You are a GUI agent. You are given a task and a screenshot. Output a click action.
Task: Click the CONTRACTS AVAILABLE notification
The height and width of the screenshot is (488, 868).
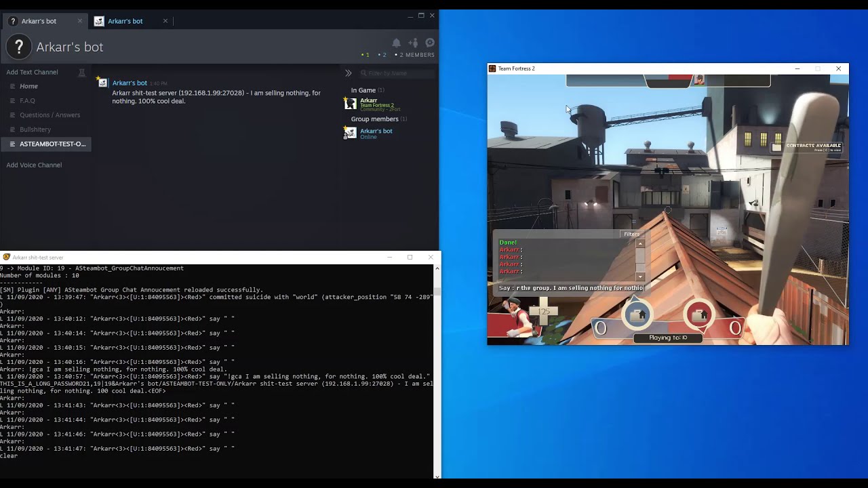click(808, 146)
